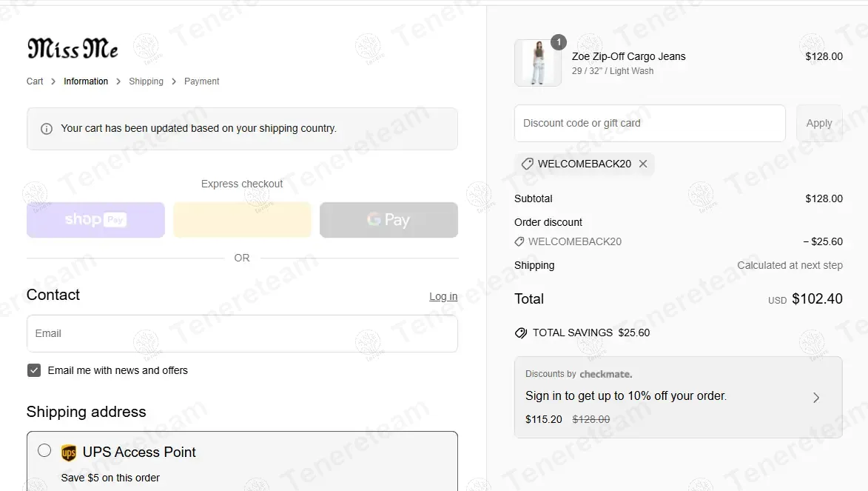Viewport: 868px width, 491px height.
Task: Expand the checkmate sign-in discount arrow
Action: (x=816, y=398)
